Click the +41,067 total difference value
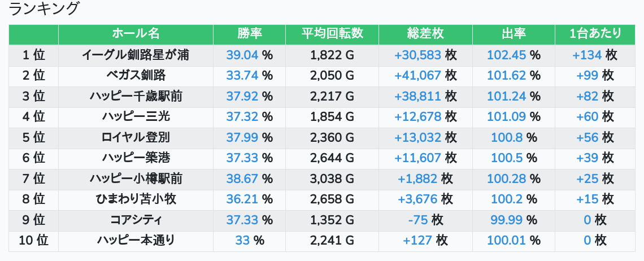644x261 pixels. pyautogui.click(x=418, y=75)
